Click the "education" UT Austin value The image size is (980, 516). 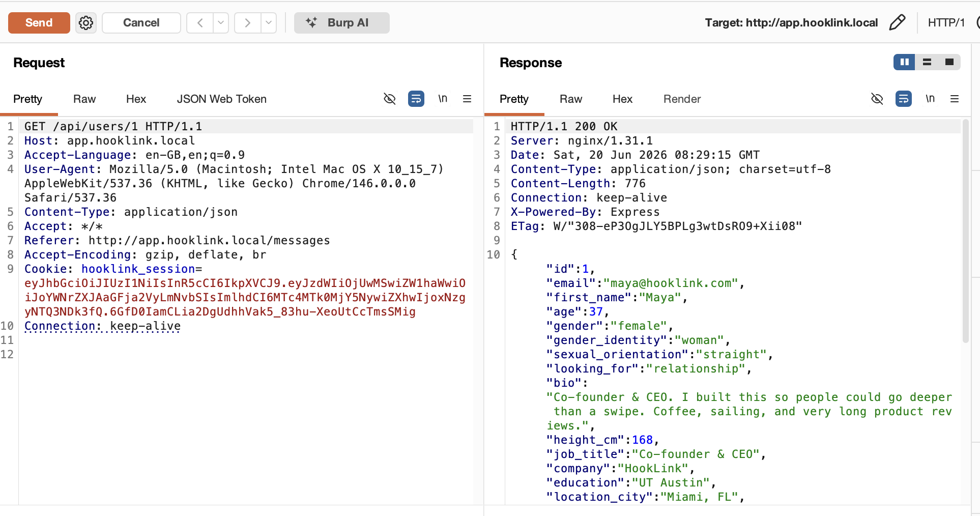671,483
